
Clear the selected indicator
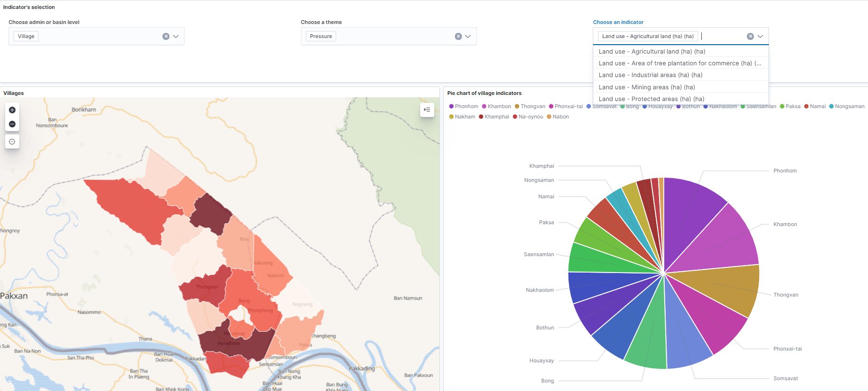tap(750, 36)
